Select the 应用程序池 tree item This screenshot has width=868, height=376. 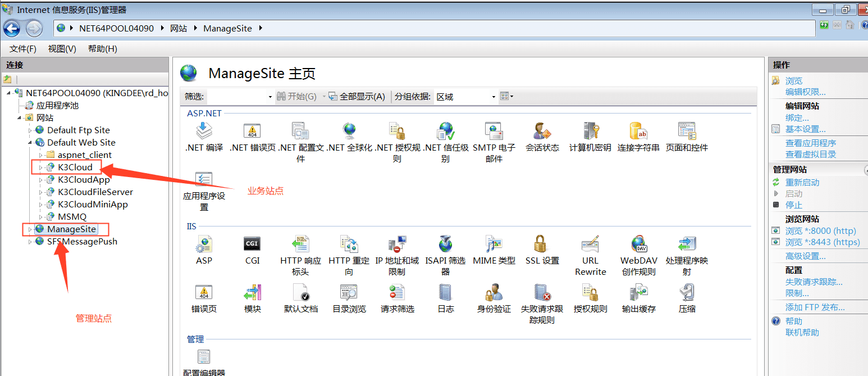tap(57, 106)
